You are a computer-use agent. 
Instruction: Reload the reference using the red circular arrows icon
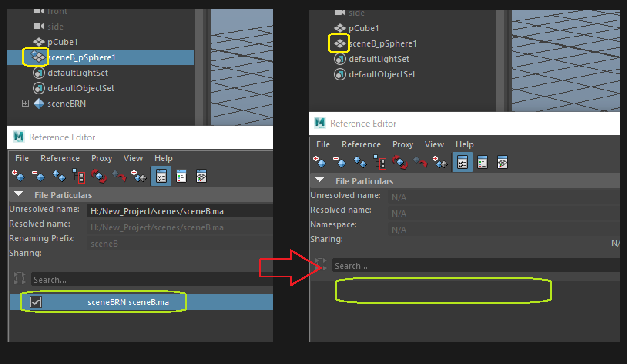coord(99,176)
